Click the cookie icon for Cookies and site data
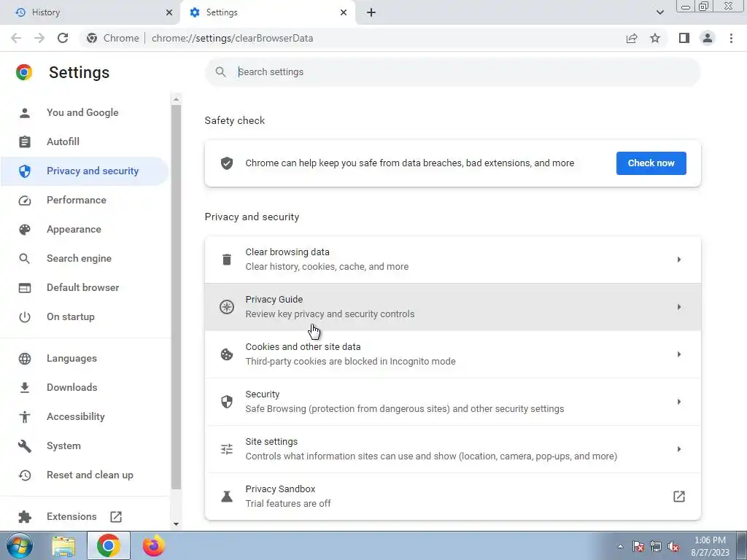 [x=227, y=354]
